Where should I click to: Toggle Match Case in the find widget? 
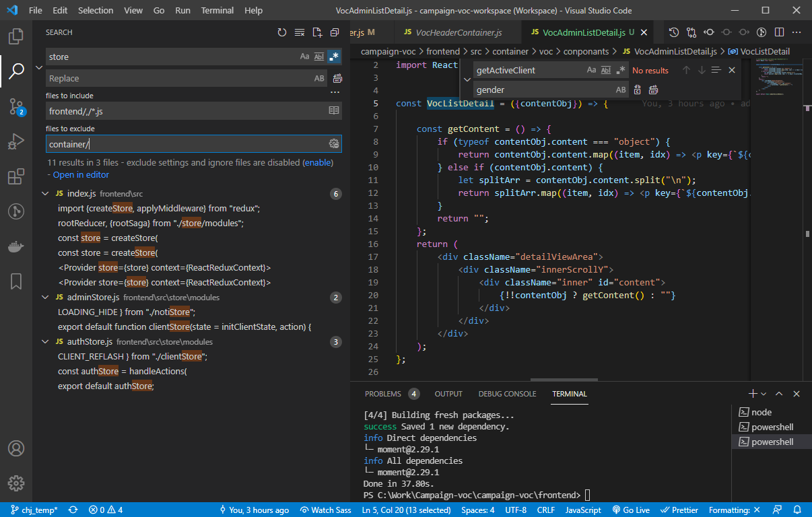point(591,70)
